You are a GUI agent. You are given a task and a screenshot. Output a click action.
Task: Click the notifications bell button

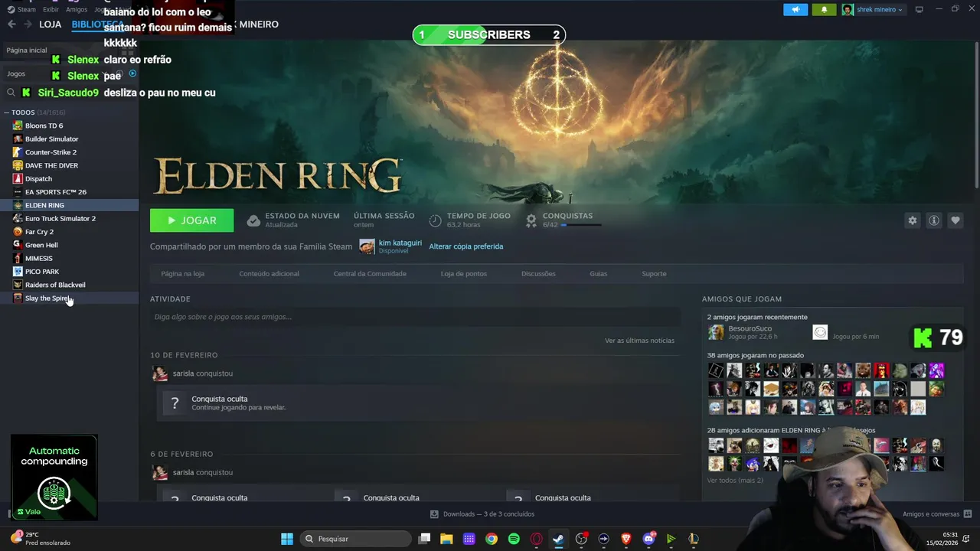824,9
